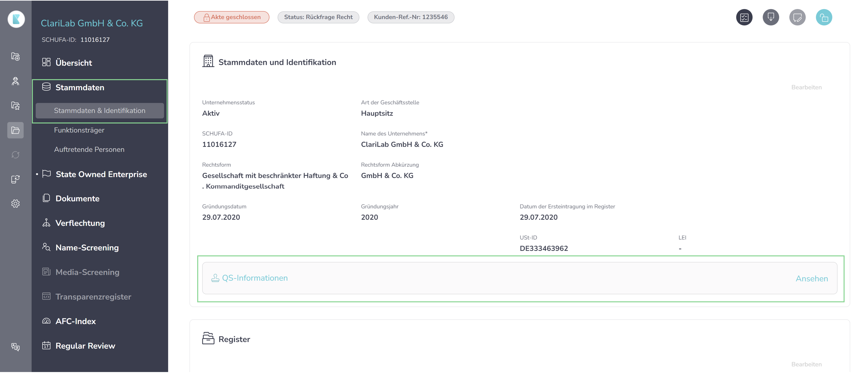This screenshot has width=868, height=373.
Task: Open Regular Review section
Action: [85, 346]
